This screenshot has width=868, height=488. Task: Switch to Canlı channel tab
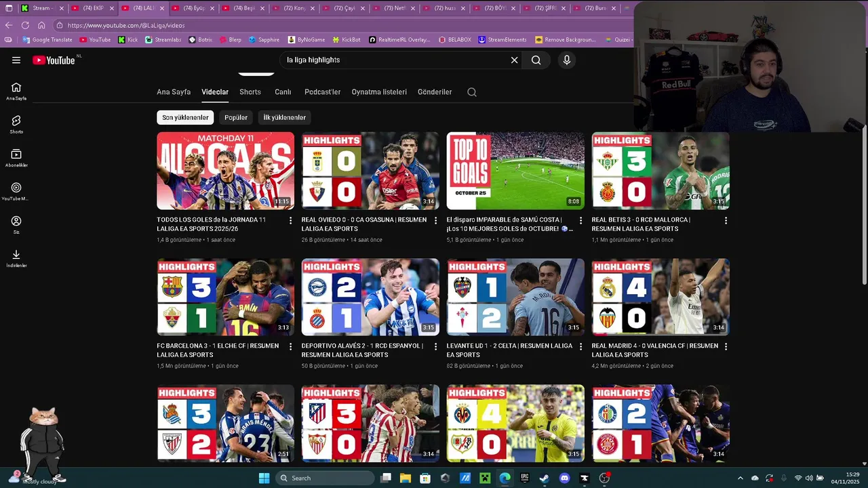coord(283,92)
